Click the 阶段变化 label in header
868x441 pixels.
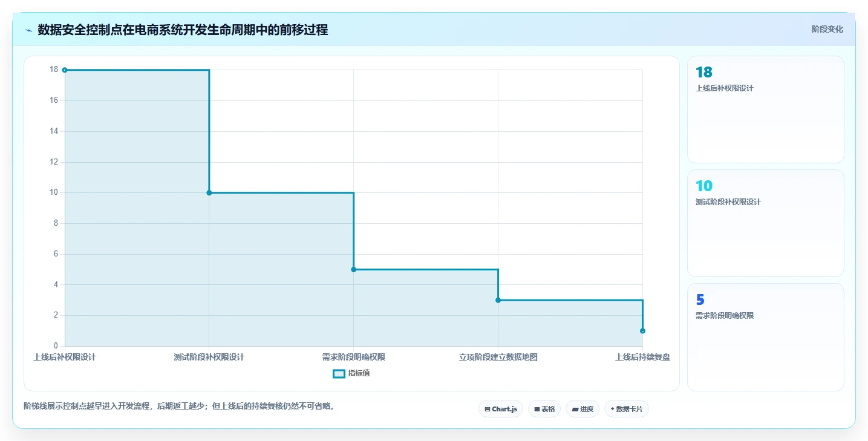pos(827,29)
